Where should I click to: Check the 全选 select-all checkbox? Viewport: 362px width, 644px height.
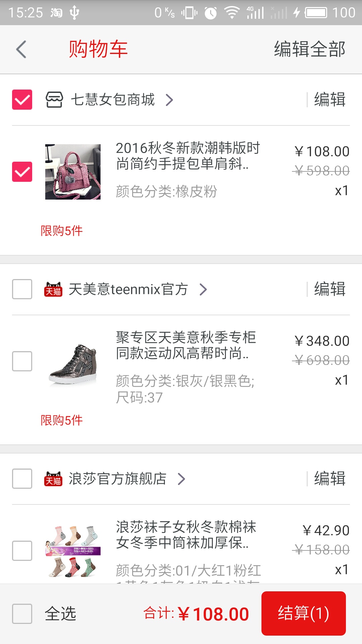pyautogui.click(x=22, y=613)
